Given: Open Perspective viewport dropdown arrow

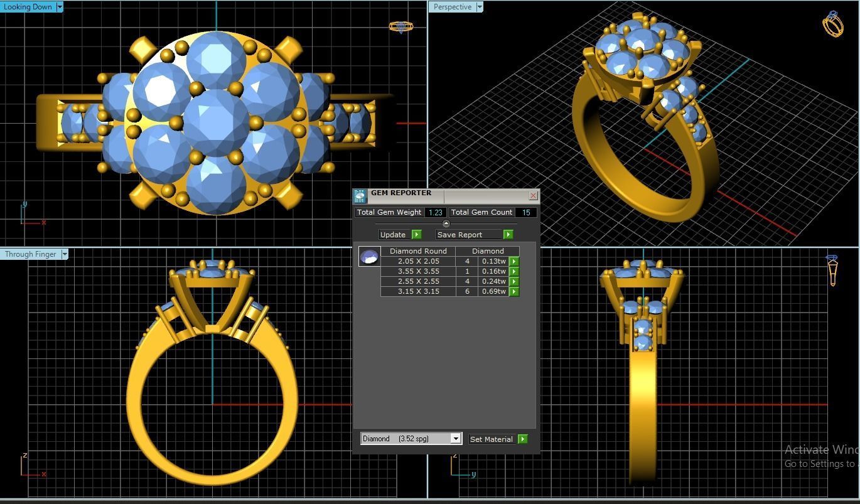Looking at the screenshot, I should [480, 7].
